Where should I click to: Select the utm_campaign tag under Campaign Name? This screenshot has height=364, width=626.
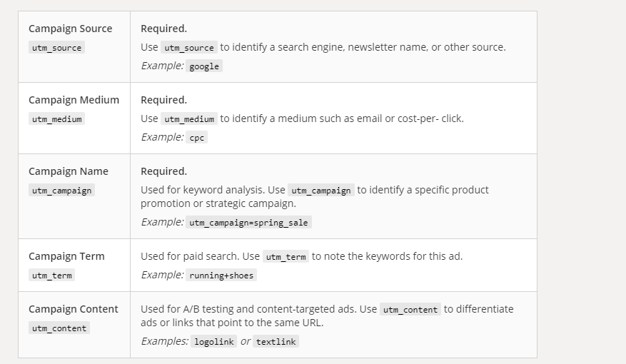coord(62,191)
